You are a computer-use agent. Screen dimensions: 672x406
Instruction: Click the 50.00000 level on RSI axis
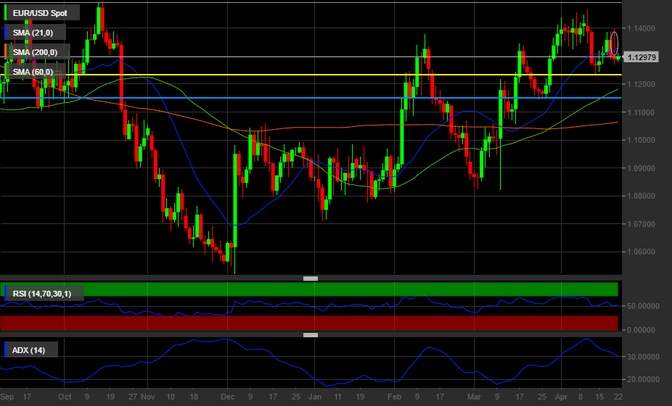click(647, 306)
